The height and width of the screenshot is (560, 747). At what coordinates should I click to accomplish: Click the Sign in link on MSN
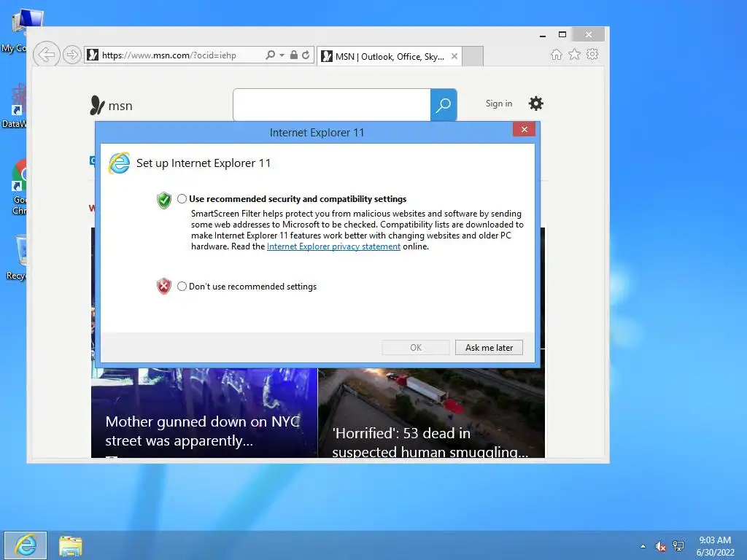click(x=499, y=104)
